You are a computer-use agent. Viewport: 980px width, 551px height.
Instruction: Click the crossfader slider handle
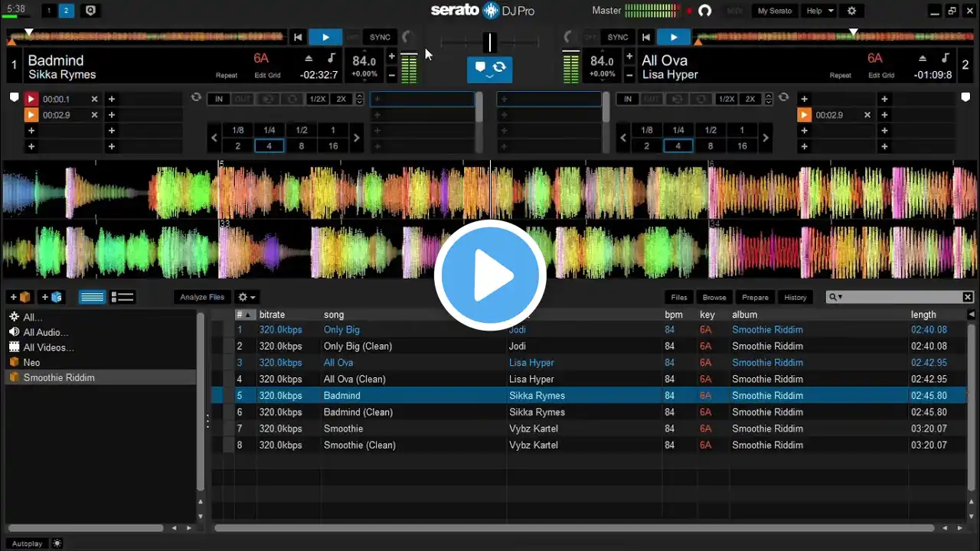pos(490,42)
